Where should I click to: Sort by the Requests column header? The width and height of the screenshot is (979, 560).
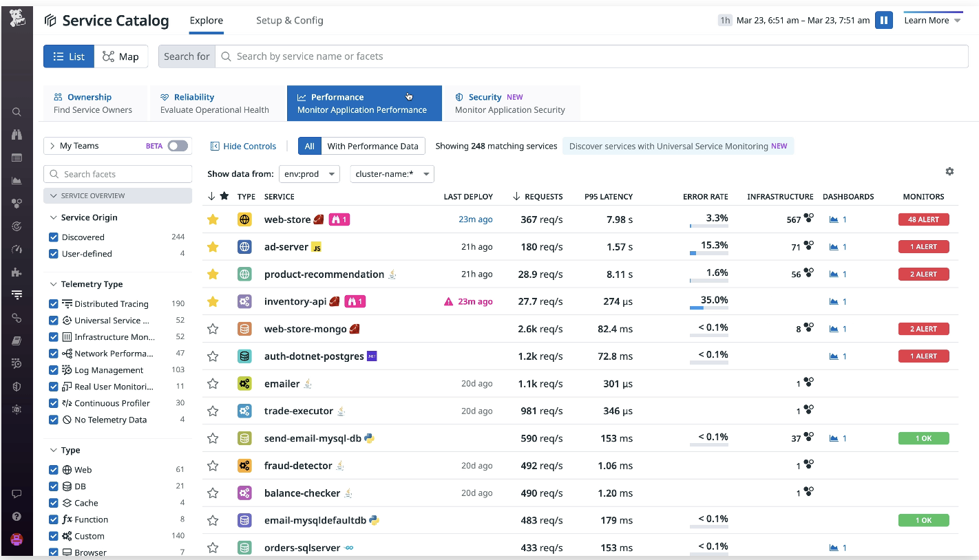pyautogui.click(x=538, y=197)
